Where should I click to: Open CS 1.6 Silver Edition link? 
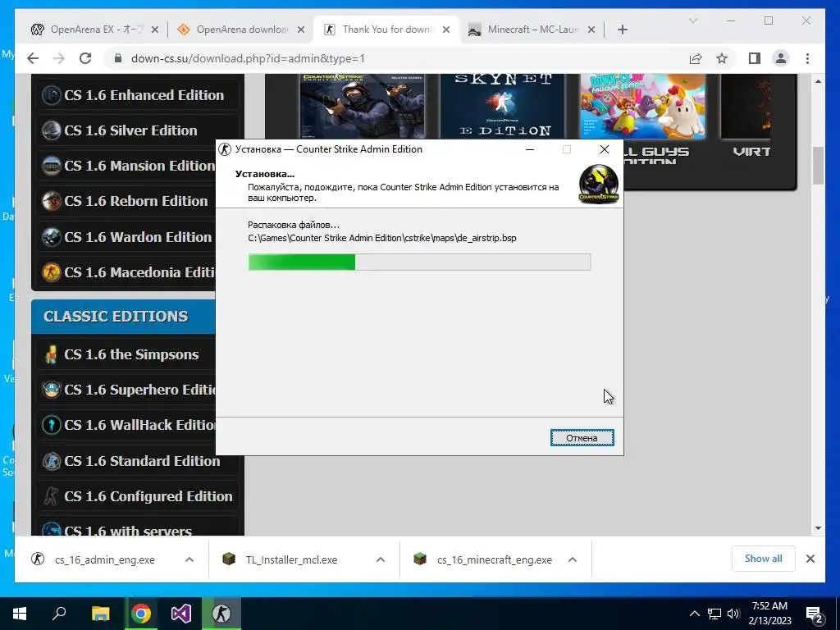click(x=130, y=130)
